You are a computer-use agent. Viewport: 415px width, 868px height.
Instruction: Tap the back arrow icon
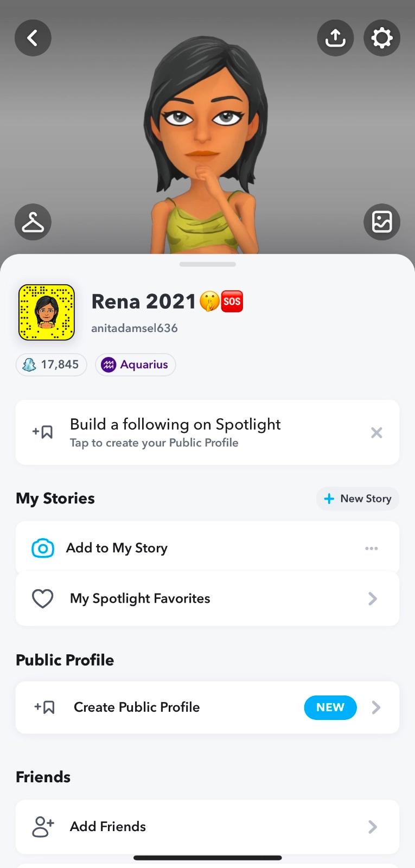click(33, 38)
